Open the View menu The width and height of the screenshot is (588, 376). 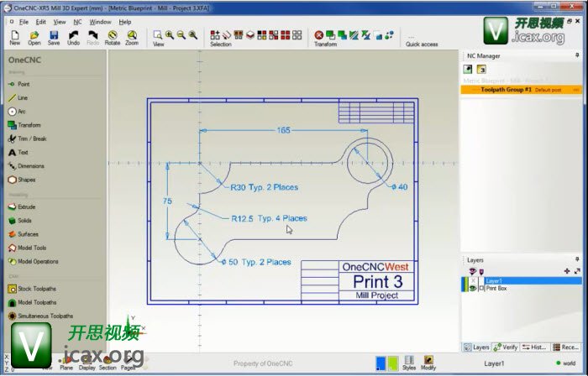pyautogui.click(x=60, y=22)
